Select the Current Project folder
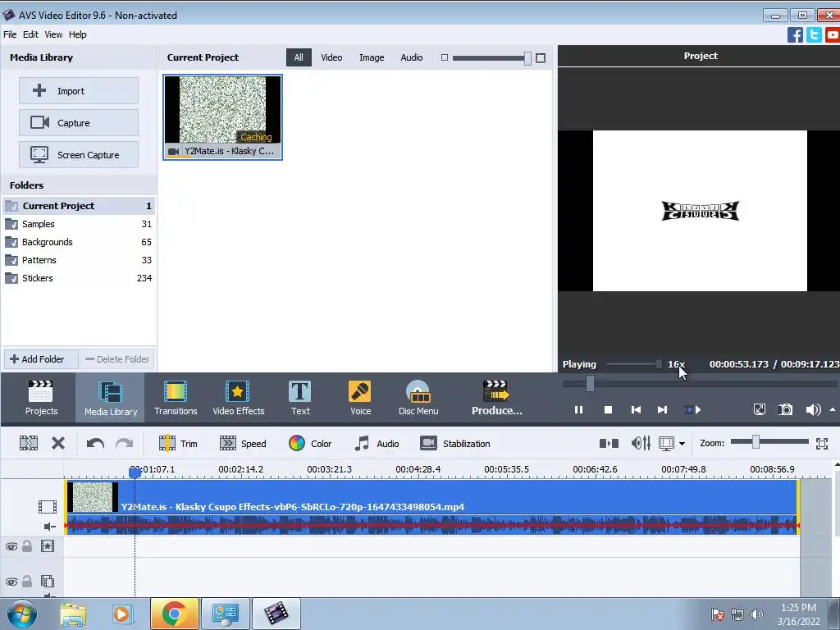840x630 pixels. click(x=79, y=206)
